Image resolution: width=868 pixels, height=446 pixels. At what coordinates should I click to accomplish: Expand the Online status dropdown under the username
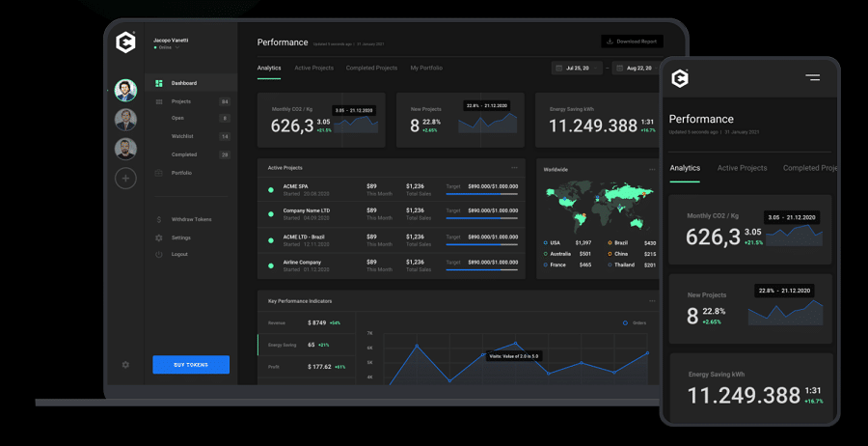(x=177, y=47)
